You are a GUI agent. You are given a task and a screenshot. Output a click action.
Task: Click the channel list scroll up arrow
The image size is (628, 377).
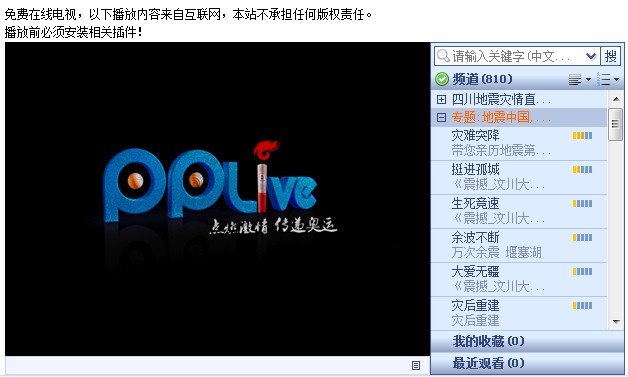click(x=616, y=99)
